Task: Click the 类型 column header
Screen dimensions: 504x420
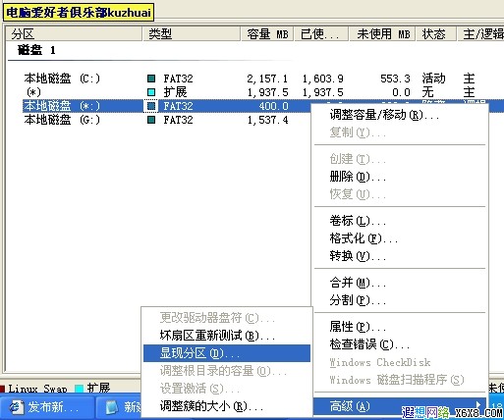Action: click(192, 34)
